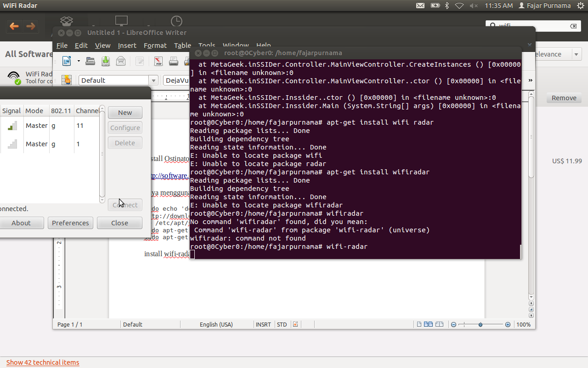
Task: Click the Connect button in WiFi Radar
Action: pos(125,205)
